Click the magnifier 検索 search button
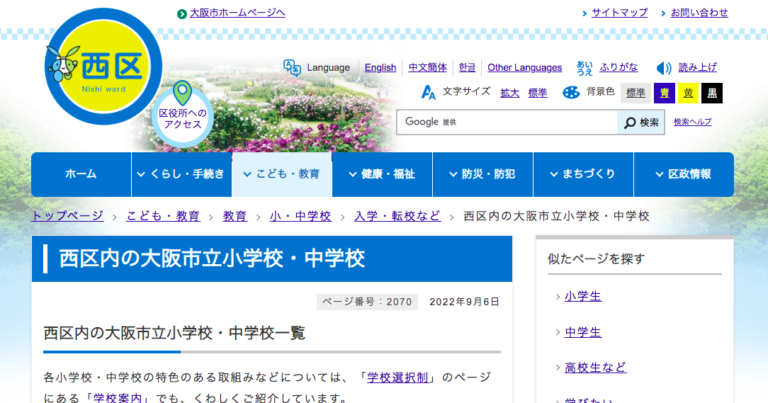The height and width of the screenshot is (403, 768). pyautogui.click(x=641, y=122)
